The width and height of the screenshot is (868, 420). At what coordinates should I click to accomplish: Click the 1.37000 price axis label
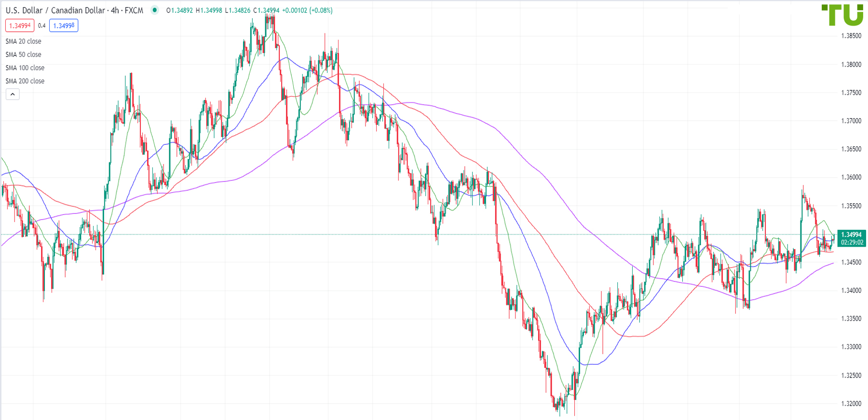(851, 121)
